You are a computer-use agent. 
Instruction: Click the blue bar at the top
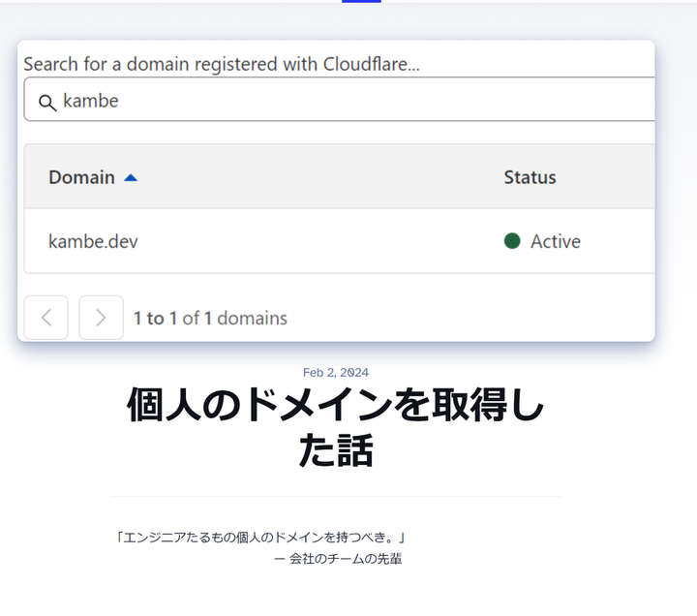[x=361, y=1]
